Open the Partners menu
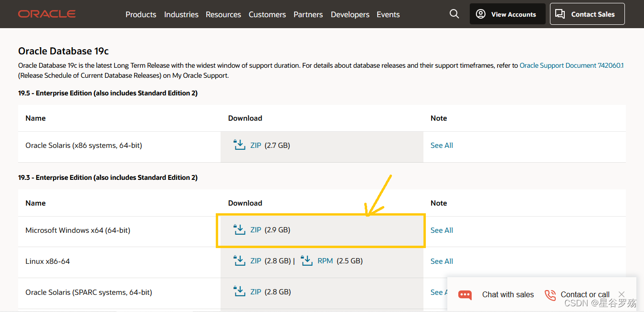 click(308, 14)
